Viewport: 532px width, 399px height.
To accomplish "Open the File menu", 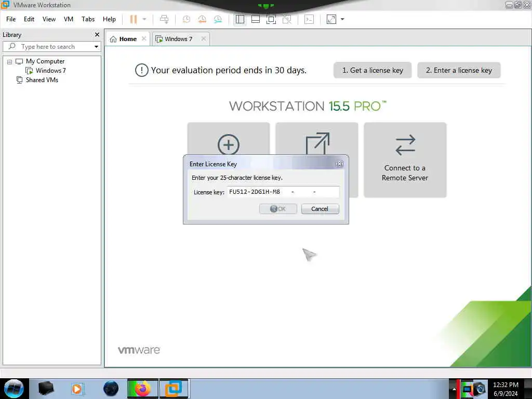I will (x=11, y=19).
